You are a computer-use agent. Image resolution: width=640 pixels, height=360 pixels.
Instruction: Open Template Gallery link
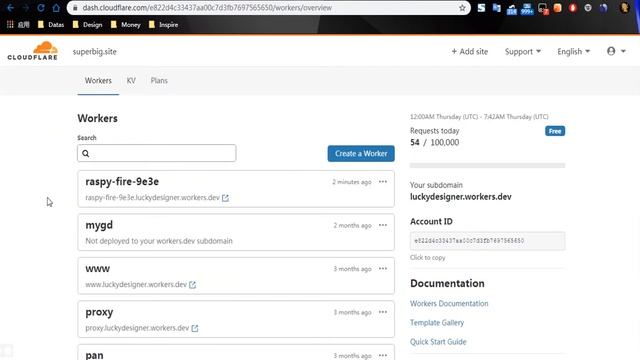[437, 323]
